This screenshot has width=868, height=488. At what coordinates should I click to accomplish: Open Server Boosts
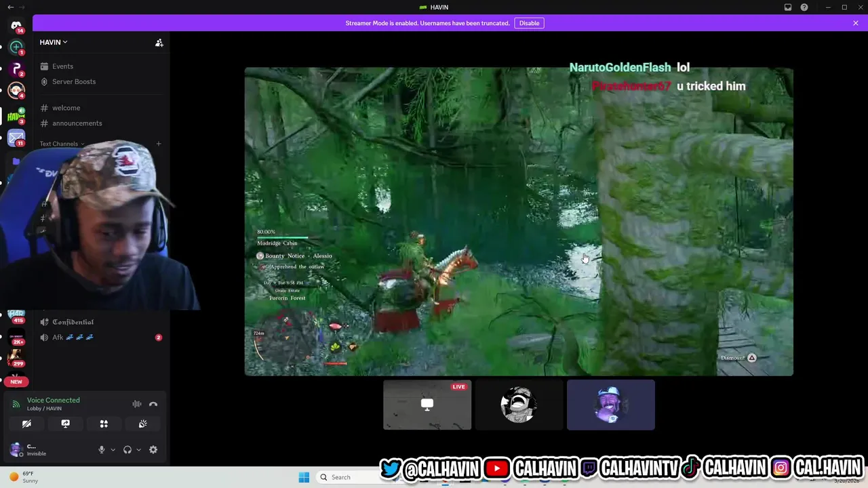[102, 81]
